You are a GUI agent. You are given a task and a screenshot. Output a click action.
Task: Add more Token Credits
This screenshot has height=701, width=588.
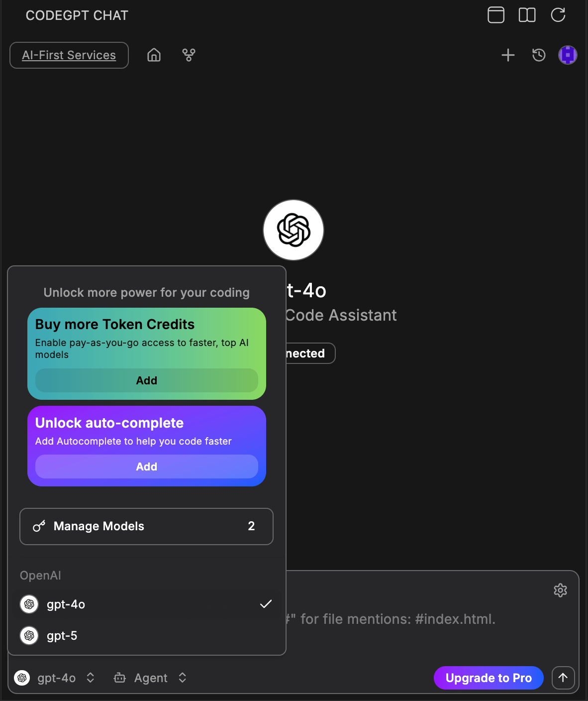point(146,380)
